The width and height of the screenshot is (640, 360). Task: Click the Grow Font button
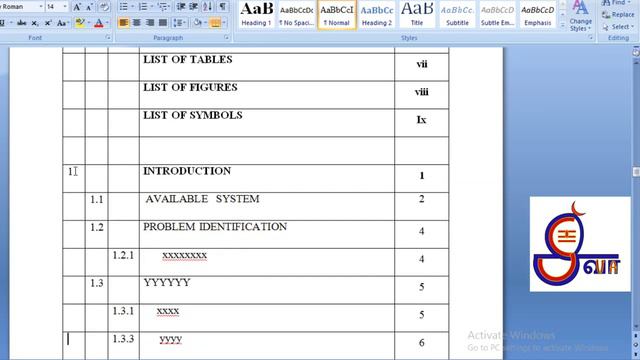click(x=77, y=7)
